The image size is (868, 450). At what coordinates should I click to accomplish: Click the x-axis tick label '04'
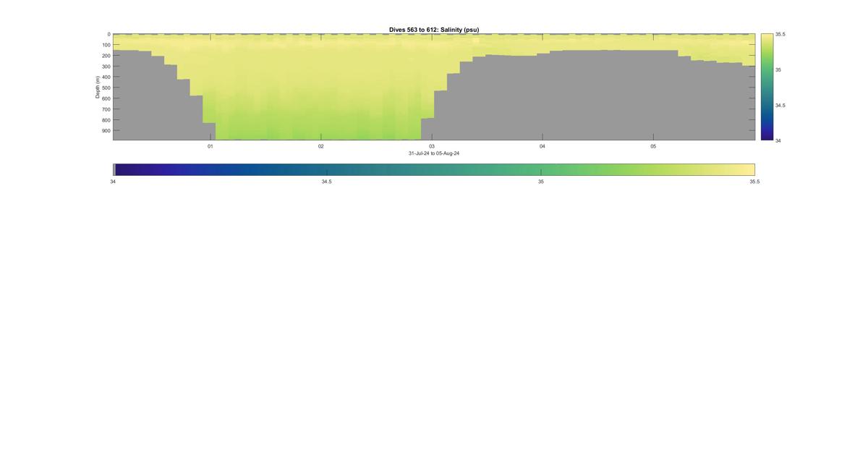542,146
